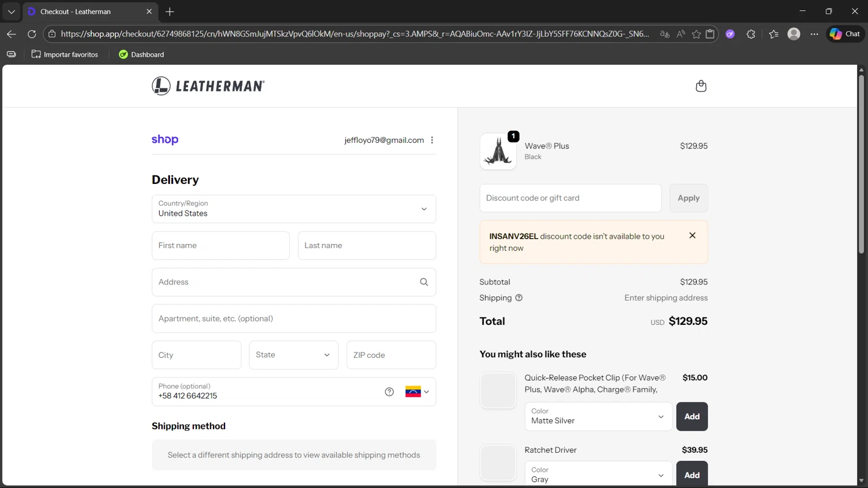This screenshot has width=868, height=488.
Task: Open the translate page icon
Action: 665,34
